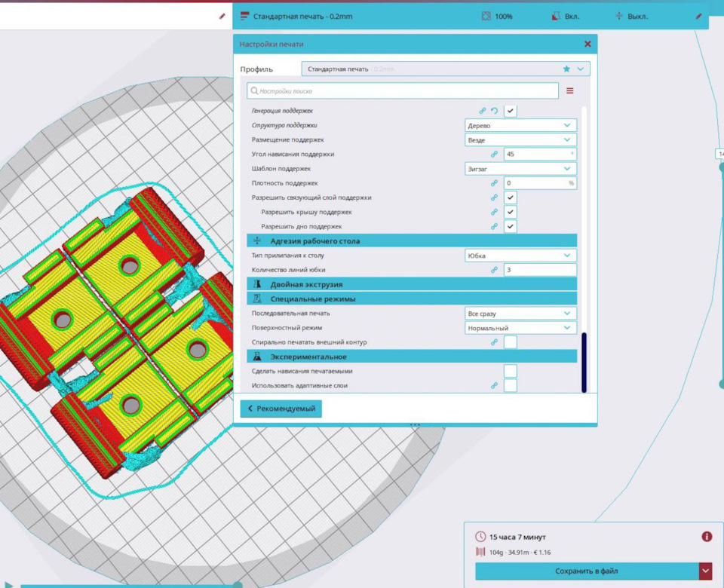Click link icon beside Количество линий юбки
The width and height of the screenshot is (724, 588).
pos(494,270)
